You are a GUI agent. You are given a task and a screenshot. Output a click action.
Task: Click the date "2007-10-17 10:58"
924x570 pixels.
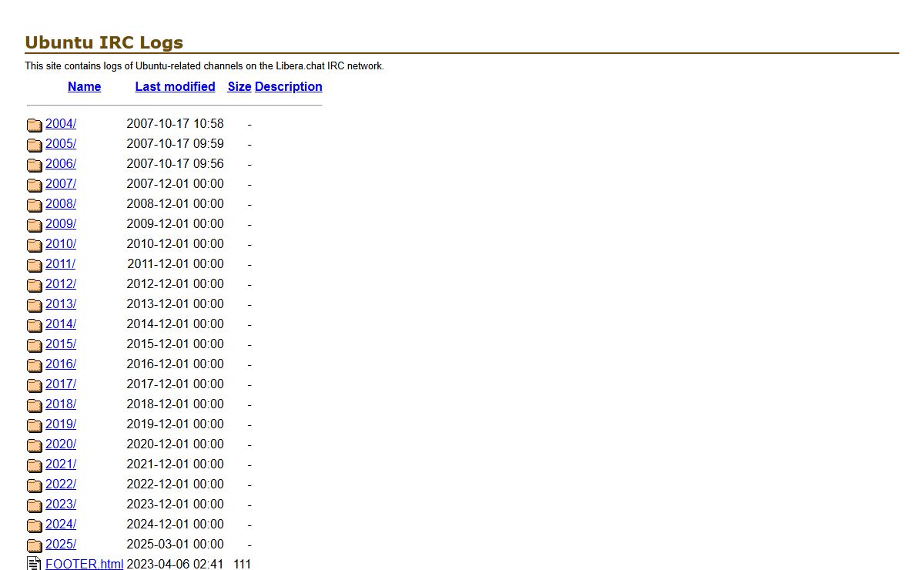click(176, 124)
